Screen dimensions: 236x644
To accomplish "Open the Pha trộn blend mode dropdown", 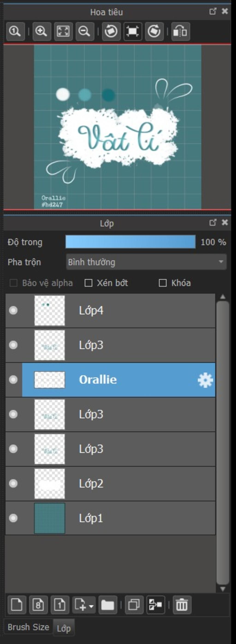I will [146, 262].
